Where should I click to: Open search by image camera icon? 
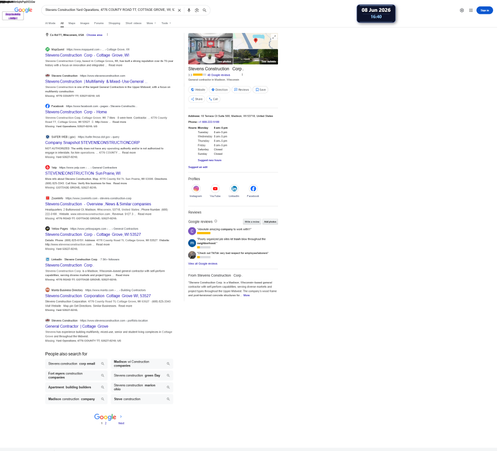point(197,10)
